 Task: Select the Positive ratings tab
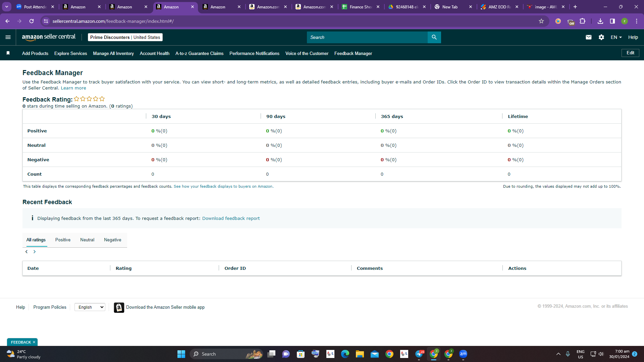click(63, 240)
